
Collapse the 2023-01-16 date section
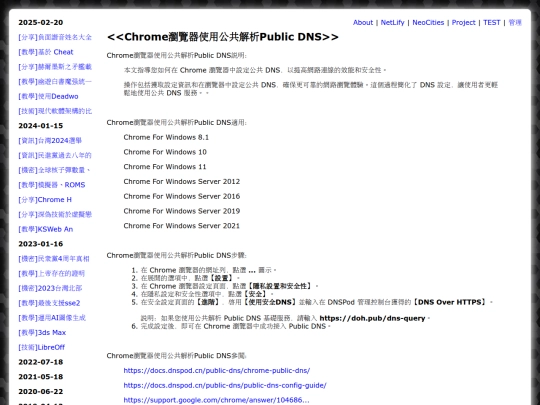point(41,244)
